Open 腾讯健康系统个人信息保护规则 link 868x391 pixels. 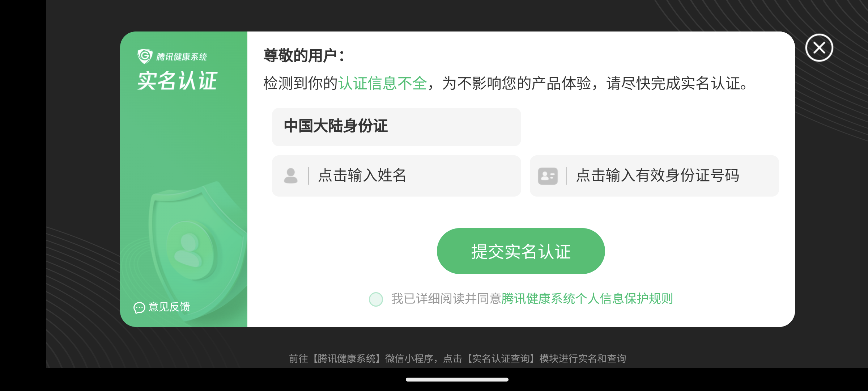587,299
